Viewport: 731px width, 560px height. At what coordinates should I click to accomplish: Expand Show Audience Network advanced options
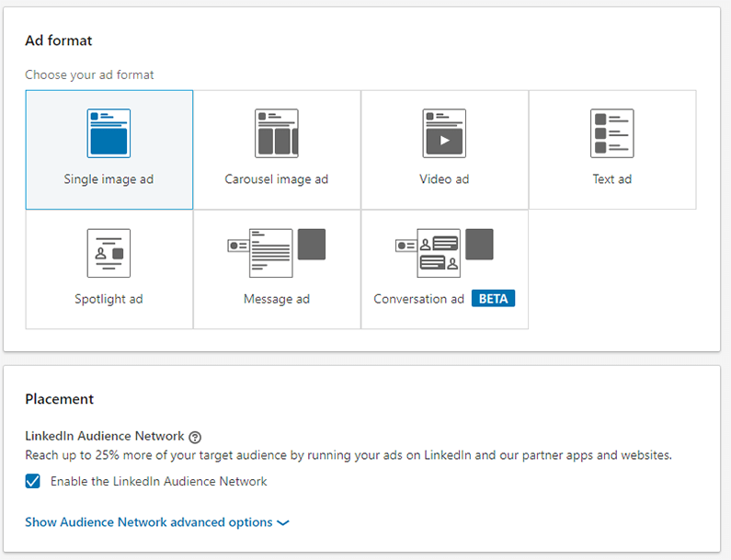pyautogui.click(x=157, y=522)
